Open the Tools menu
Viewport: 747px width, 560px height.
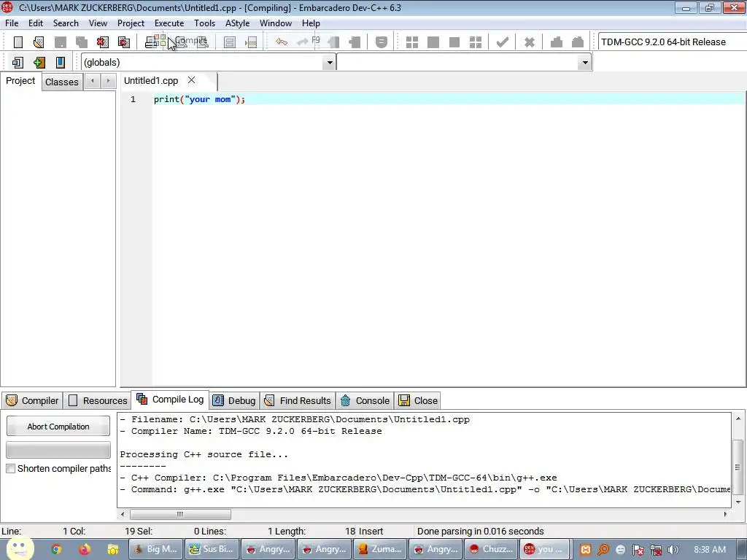[x=204, y=23]
